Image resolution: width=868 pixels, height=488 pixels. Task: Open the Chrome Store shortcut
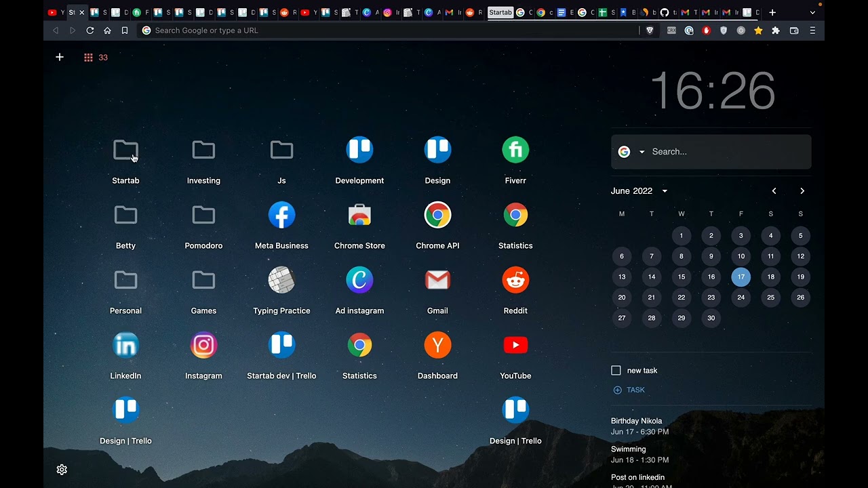[359, 215]
